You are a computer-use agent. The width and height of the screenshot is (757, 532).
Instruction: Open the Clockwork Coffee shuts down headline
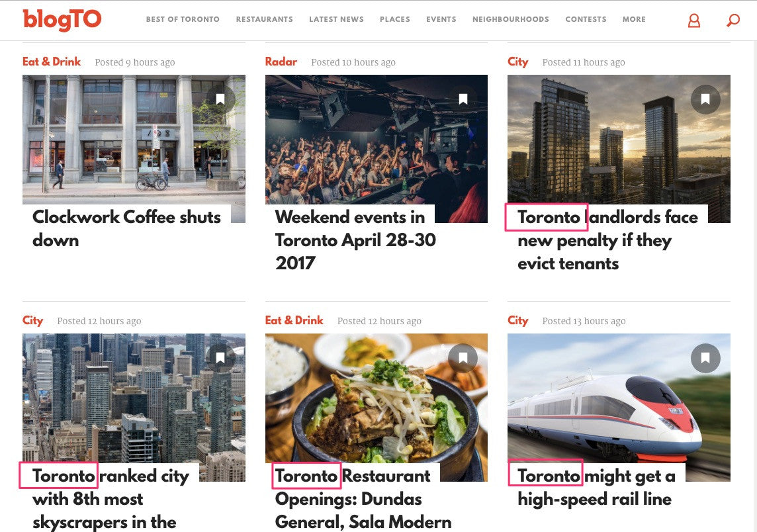[x=126, y=228]
